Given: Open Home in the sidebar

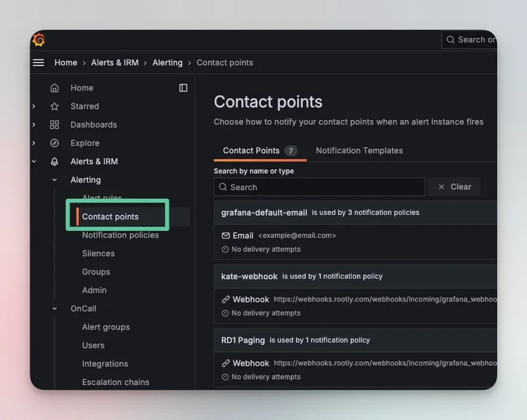Looking at the screenshot, I should point(82,88).
